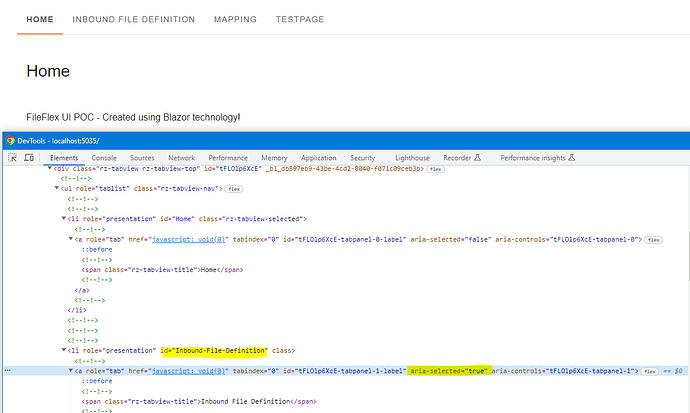Click flex badge on ul tablist
The image size is (690, 413).
click(234, 189)
